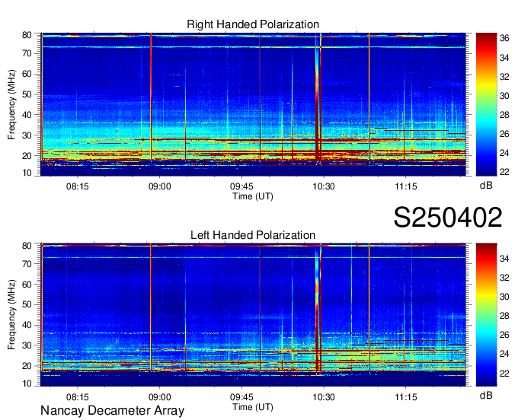This screenshot has width=518, height=420.
Task: Click the 08:15 tick under left-handed plot
Action: coord(78,397)
